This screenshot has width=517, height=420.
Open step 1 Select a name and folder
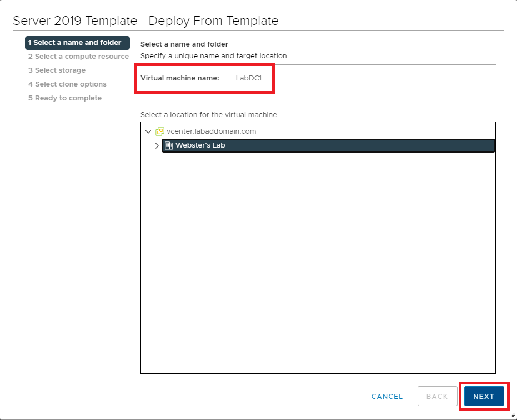pos(77,43)
